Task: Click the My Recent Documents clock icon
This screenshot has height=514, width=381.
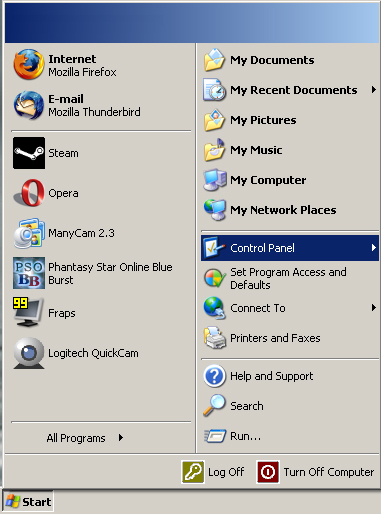Action: pyautogui.click(x=215, y=90)
